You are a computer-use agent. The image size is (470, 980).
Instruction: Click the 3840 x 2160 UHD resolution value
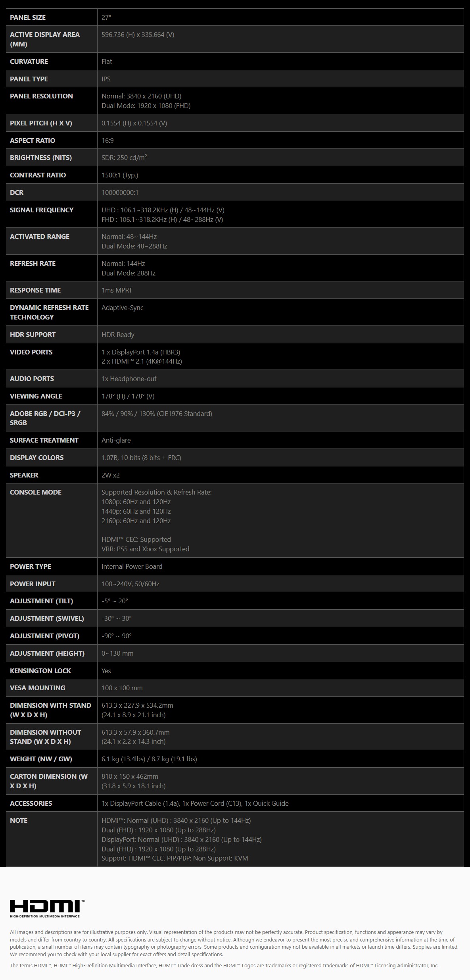click(141, 96)
